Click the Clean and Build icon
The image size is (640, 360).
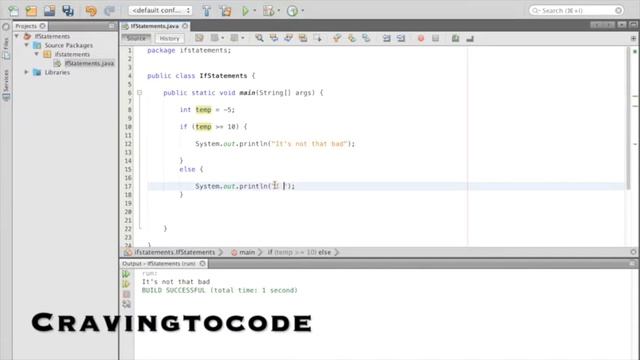pos(225,11)
